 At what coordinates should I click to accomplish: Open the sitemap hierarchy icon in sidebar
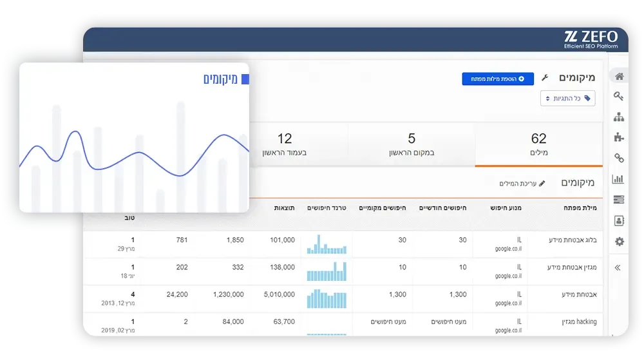point(619,117)
